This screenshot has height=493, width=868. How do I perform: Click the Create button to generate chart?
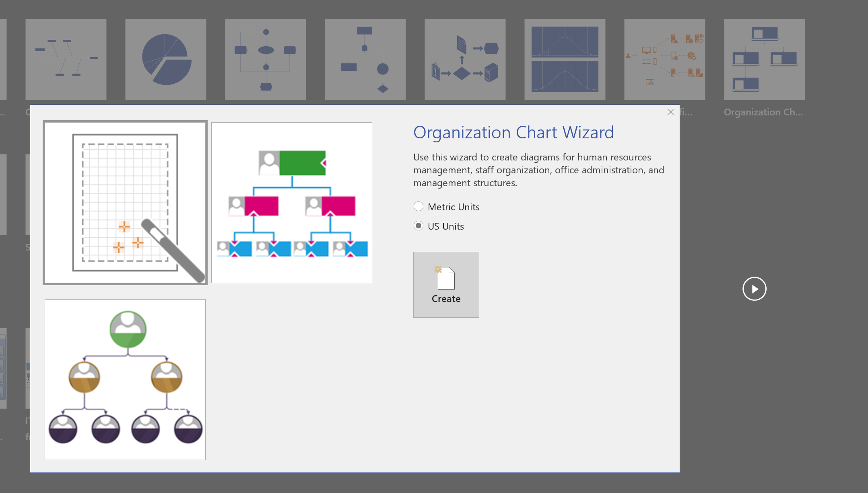point(446,285)
